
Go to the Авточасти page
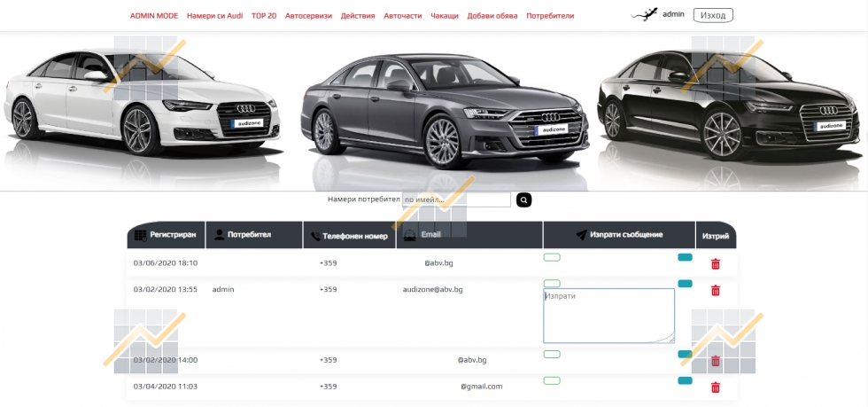[402, 16]
